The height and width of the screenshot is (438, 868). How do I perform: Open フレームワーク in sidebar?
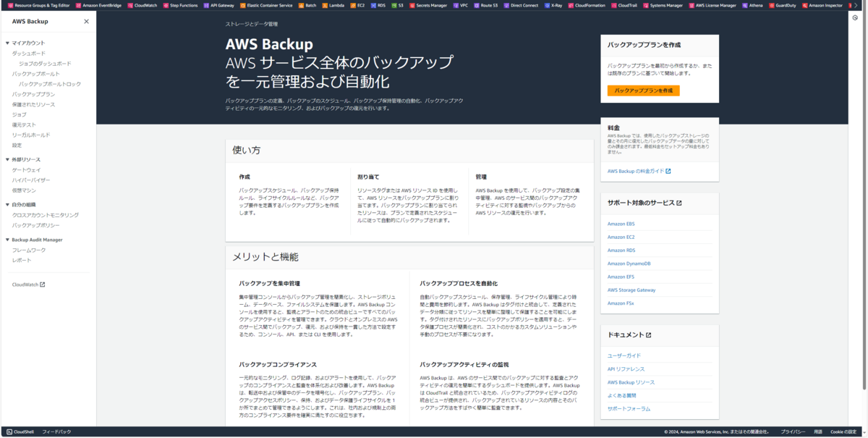29,250
